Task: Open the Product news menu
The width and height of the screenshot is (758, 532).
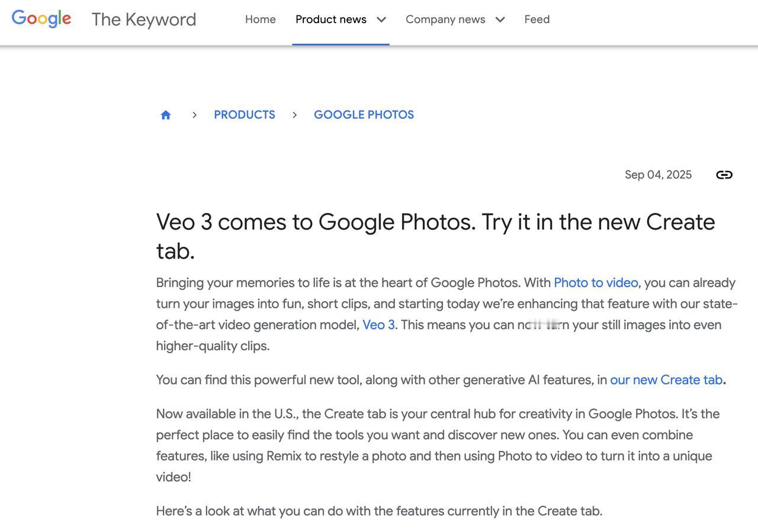Action: [x=331, y=19]
